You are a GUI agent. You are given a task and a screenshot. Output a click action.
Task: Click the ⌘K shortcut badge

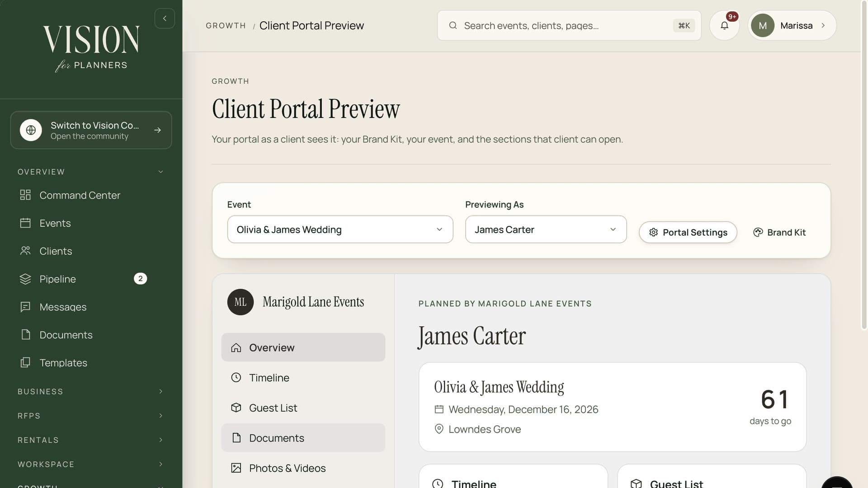(684, 26)
